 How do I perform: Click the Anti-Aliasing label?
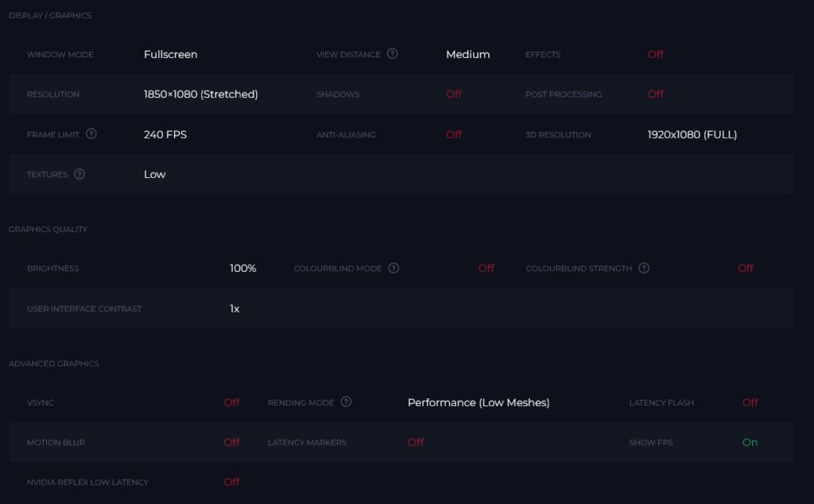(x=347, y=135)
